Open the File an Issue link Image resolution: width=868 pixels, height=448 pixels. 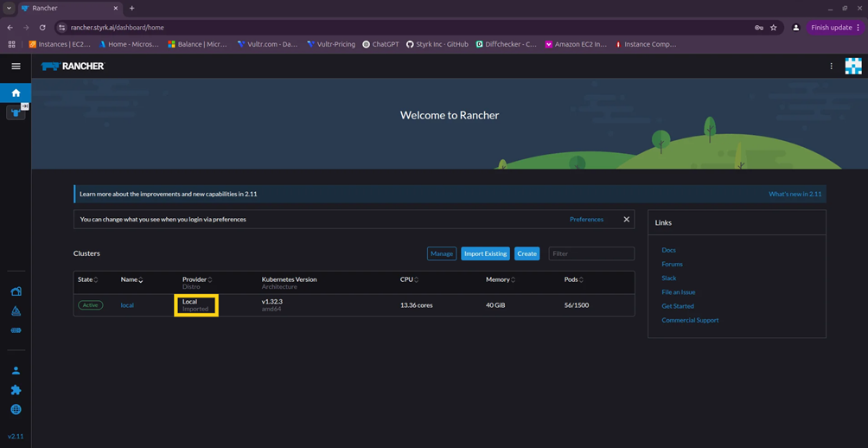click(x=678, y=291)
